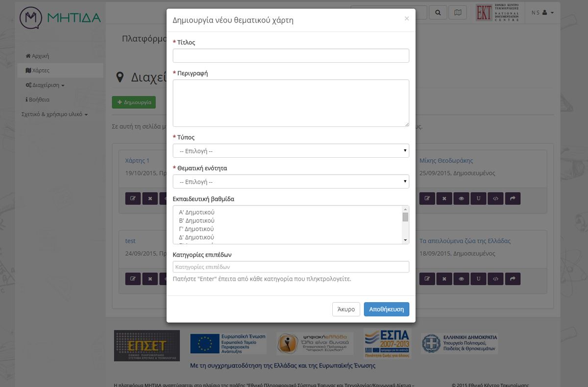
Task: Click edit icon for the test map
Action: tap(133, 279)
